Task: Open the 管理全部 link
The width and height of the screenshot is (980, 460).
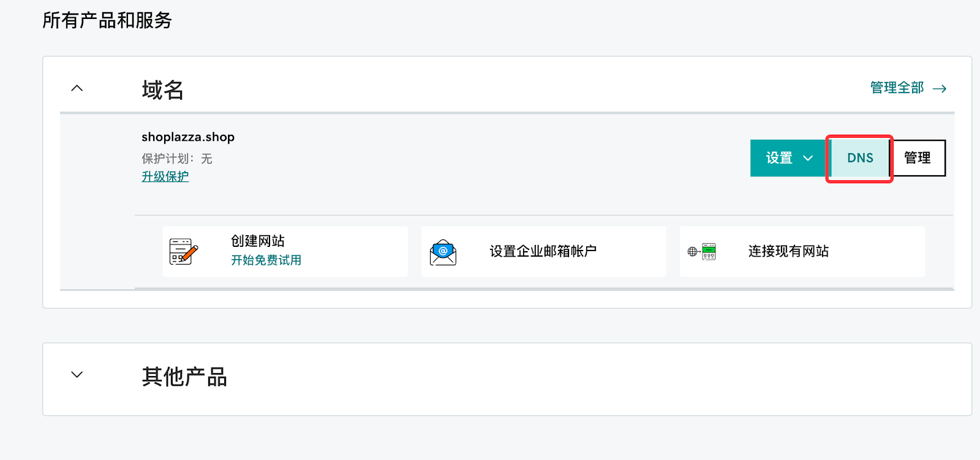Action: click(897, 88)
